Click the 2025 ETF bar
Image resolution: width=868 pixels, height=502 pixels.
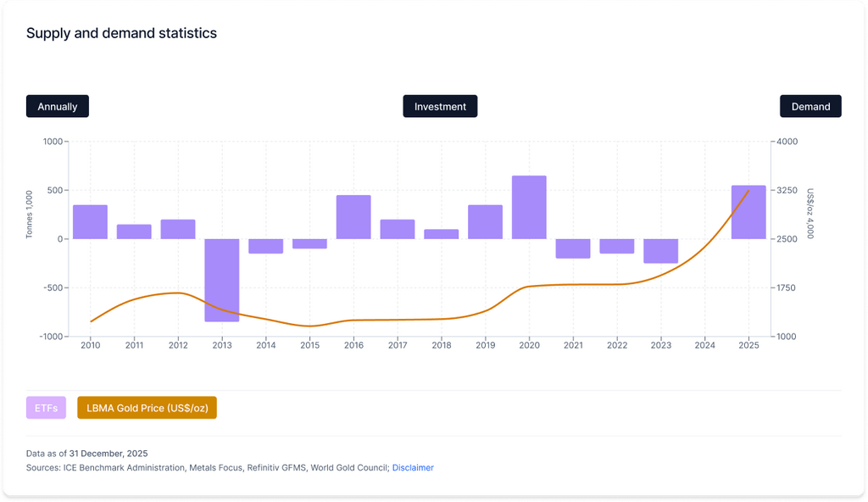748,212
